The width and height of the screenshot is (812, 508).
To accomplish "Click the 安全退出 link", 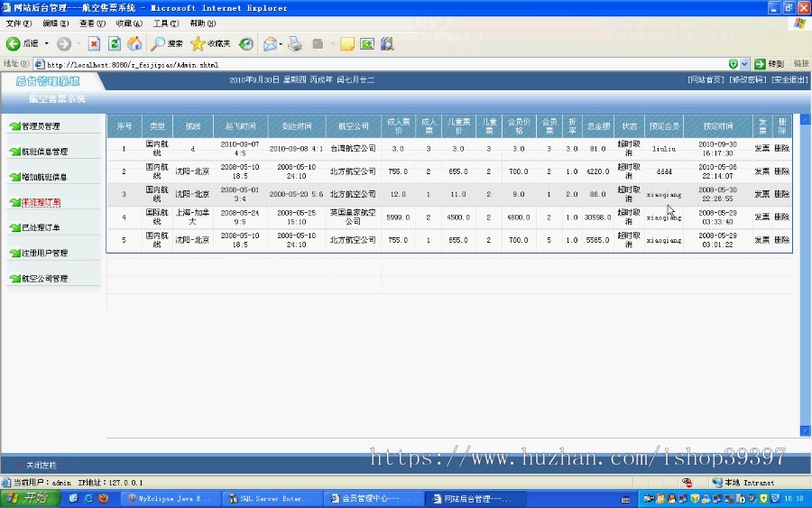I will point(789,79).
